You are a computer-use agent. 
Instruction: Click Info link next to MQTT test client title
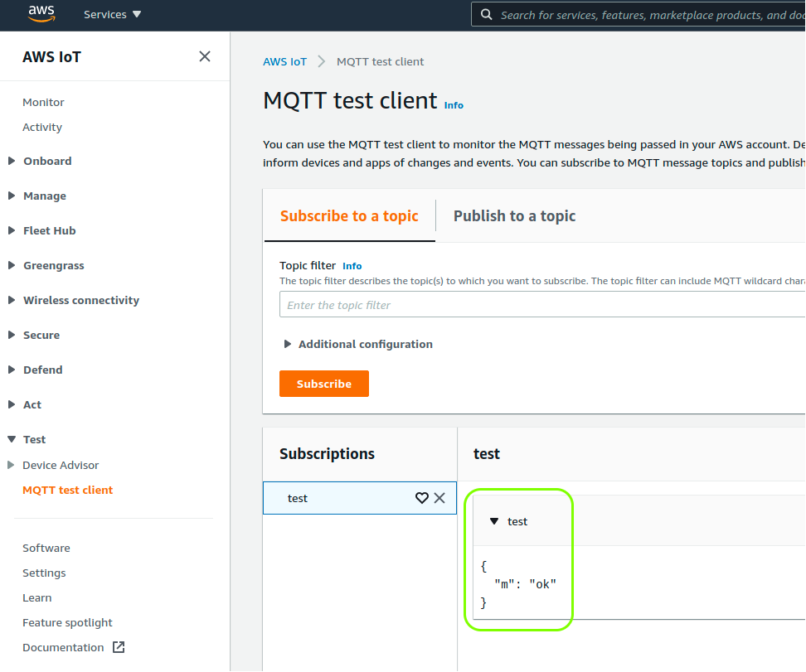(x=454, y=105)
